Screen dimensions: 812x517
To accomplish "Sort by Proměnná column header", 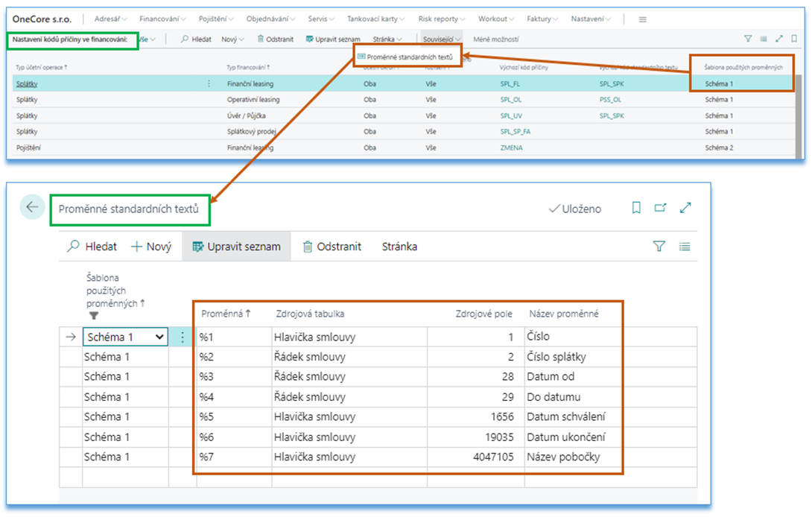I will 225,314.
